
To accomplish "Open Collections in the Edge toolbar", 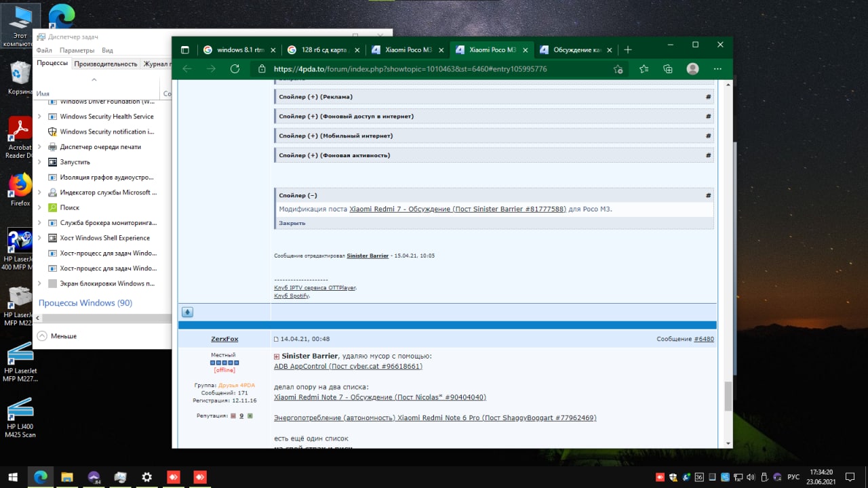I will coord(668,68).
